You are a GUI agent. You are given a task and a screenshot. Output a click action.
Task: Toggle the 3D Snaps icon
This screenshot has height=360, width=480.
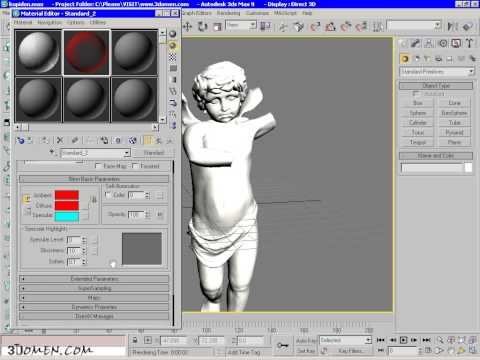315,26
